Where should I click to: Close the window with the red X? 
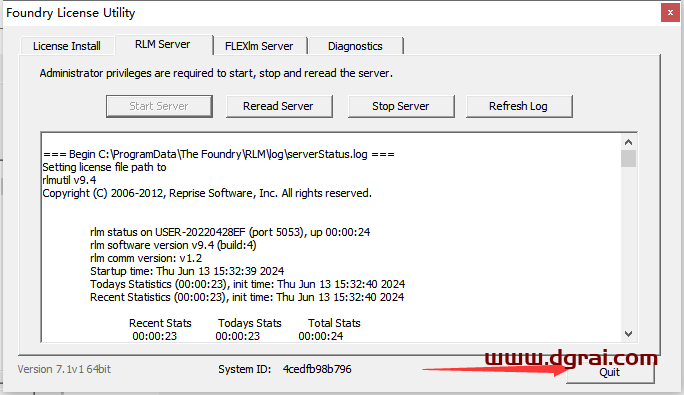point(670,13)
